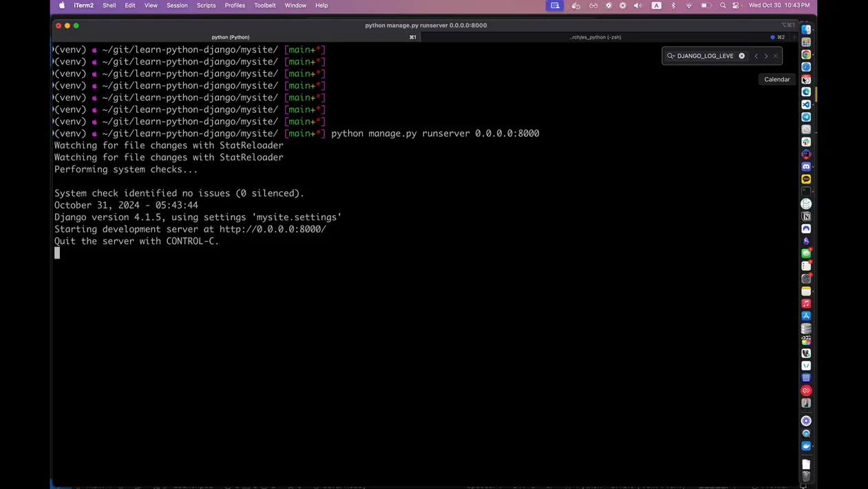Open Control Center in the menu bar
This screenshot has height=489, width=868.
point(736,6)
